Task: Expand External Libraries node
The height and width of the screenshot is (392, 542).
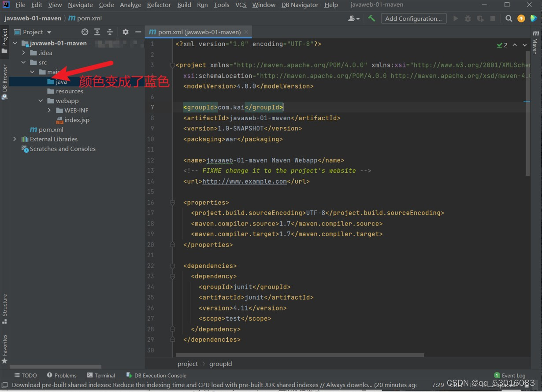Action: click(x=15, y=139)
